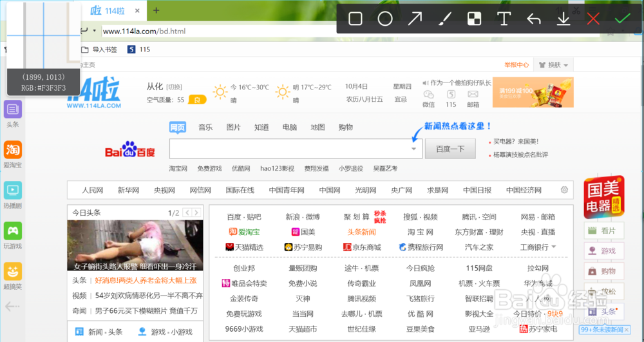The image size is (644, 342).
Task: Open 携程旅行网 link
Action: [x=421, y=247]
